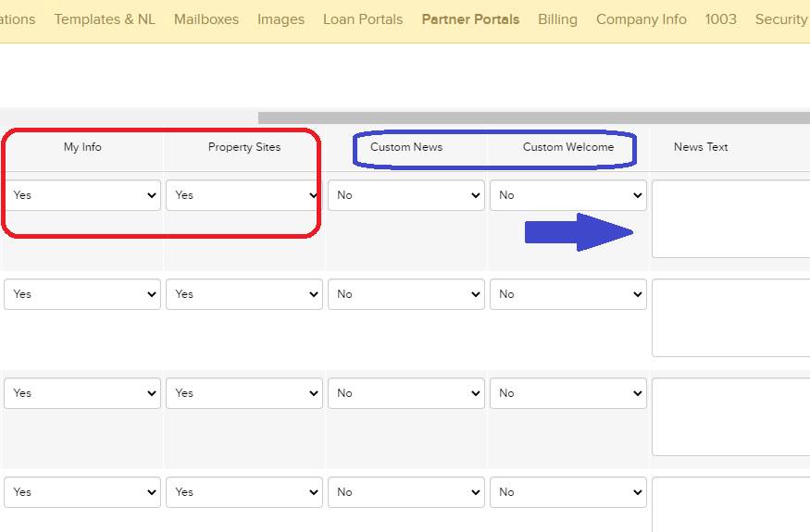Screen dimensions: 810x532
Task: Open first row My Info dropdown
Action: (82, 195)
